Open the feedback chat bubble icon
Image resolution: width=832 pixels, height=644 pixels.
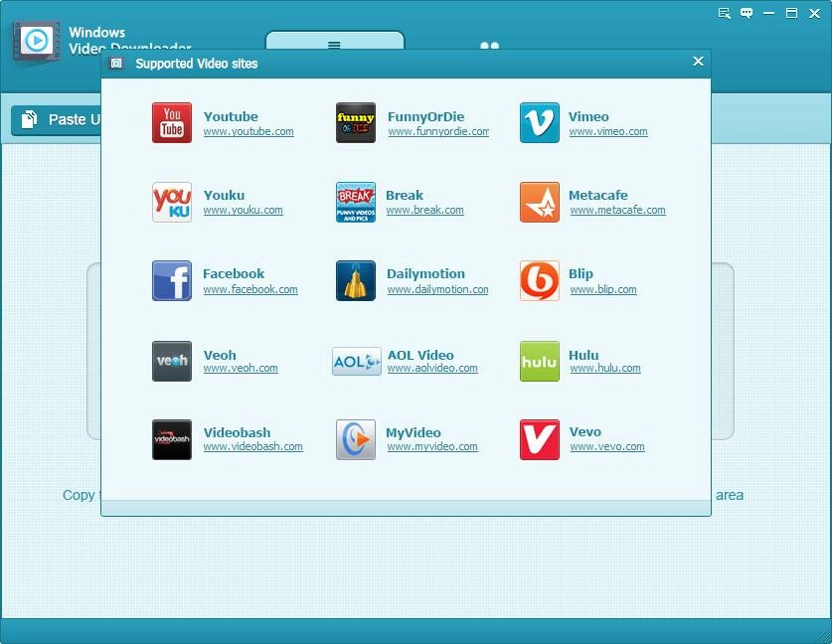click(747, 13)
